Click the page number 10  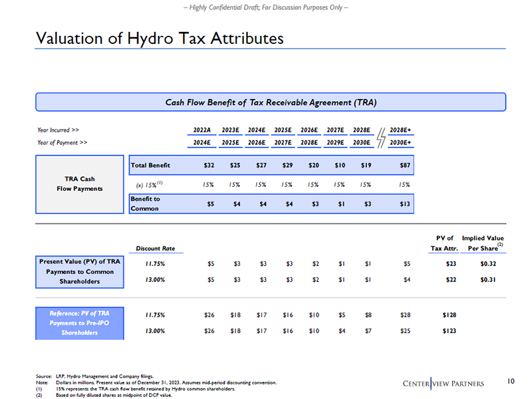[x=511, y=381]
